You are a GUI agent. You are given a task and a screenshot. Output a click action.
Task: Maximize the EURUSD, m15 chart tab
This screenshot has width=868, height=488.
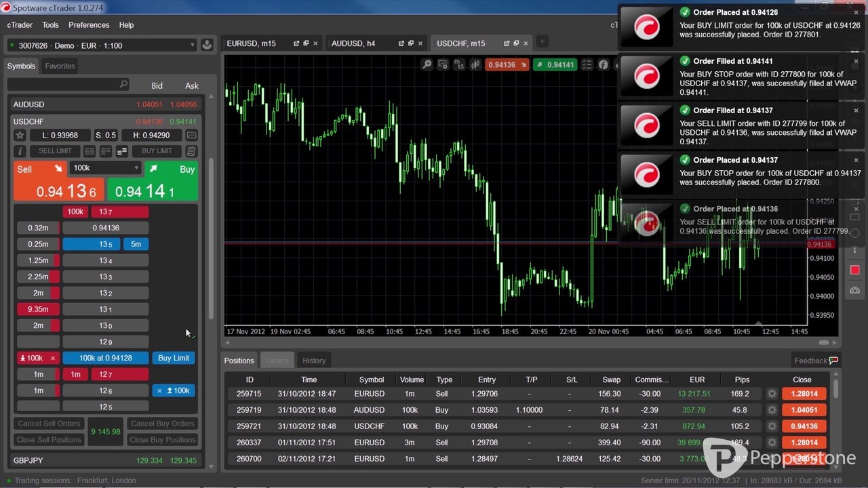point(307,43)
